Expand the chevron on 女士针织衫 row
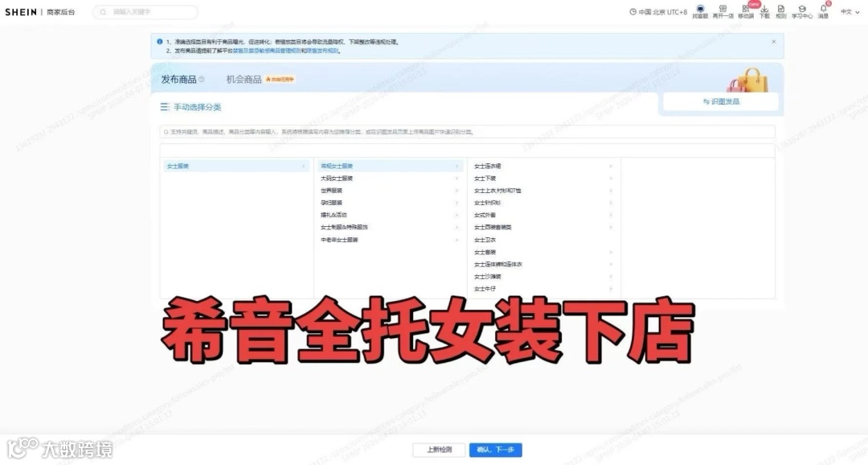868x465 pixels. pyautogui.click(x=611, y=203)
